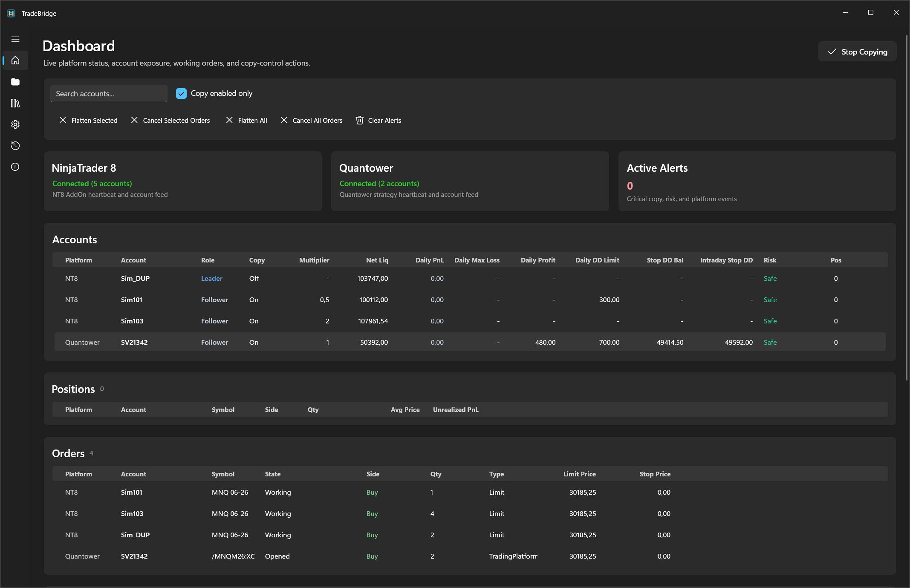The image size is (910, 588).
Task: Click the /MNQM26:XC symbol cell
Action: tap(233, 556)
